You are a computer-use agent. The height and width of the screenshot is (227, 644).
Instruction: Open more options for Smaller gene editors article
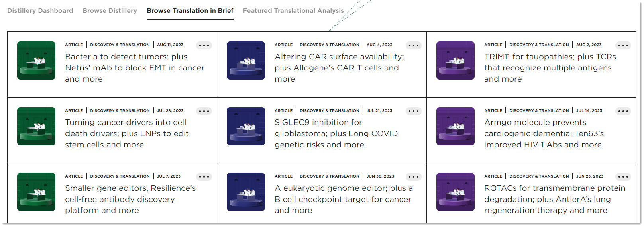click(x=204, y=177)
